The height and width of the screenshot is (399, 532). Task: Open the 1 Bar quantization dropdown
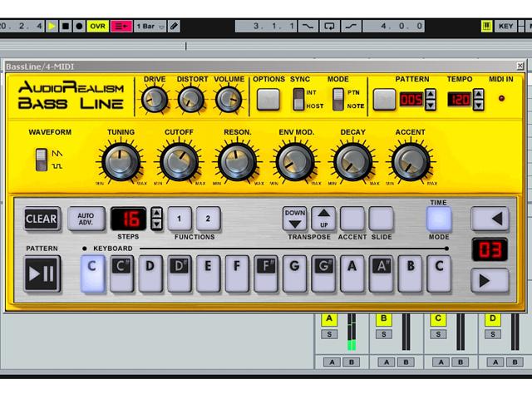(x=150, y=26)
